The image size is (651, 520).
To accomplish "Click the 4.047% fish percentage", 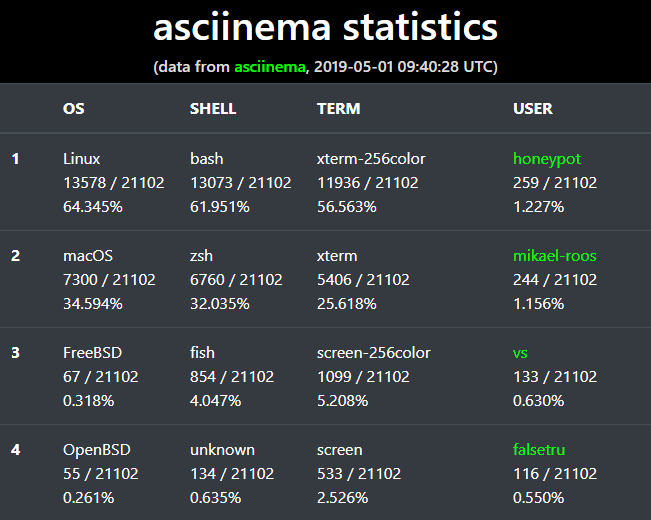I will 215,401.
